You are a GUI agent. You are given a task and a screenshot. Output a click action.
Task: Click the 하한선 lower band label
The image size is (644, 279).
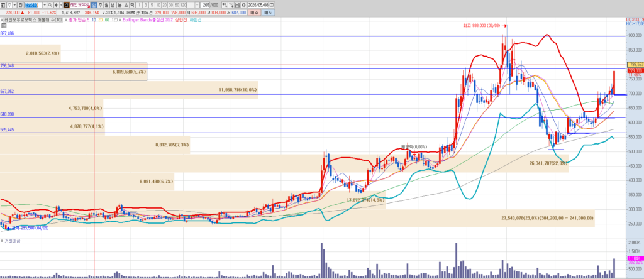196,19
